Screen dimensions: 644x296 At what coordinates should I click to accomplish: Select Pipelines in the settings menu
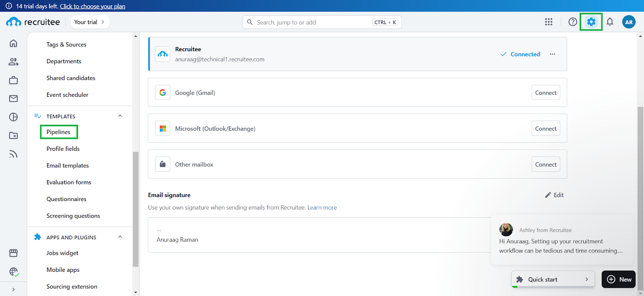click(58, 132)
